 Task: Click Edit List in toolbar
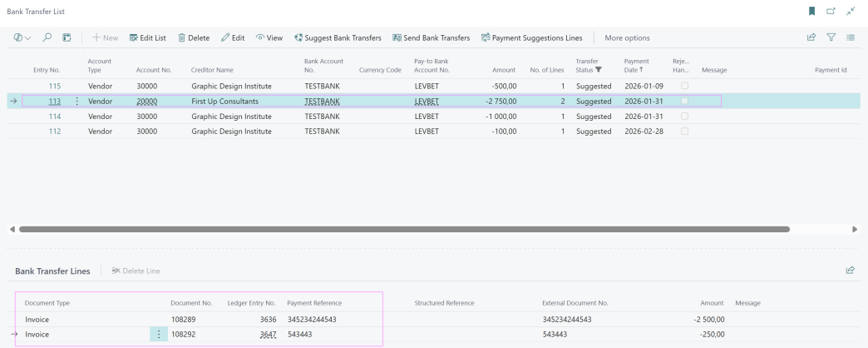[x=148, y=37]
